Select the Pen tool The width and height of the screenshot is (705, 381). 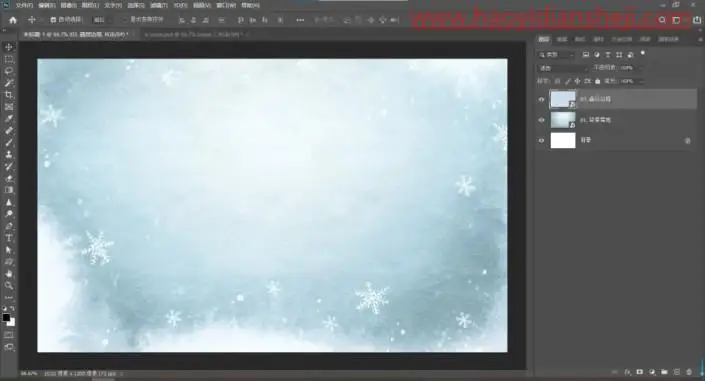[x=9, y=226]
